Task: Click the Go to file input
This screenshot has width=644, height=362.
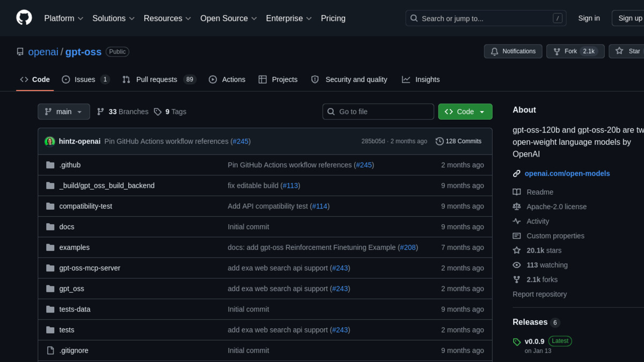Action: tap(378, 112)
